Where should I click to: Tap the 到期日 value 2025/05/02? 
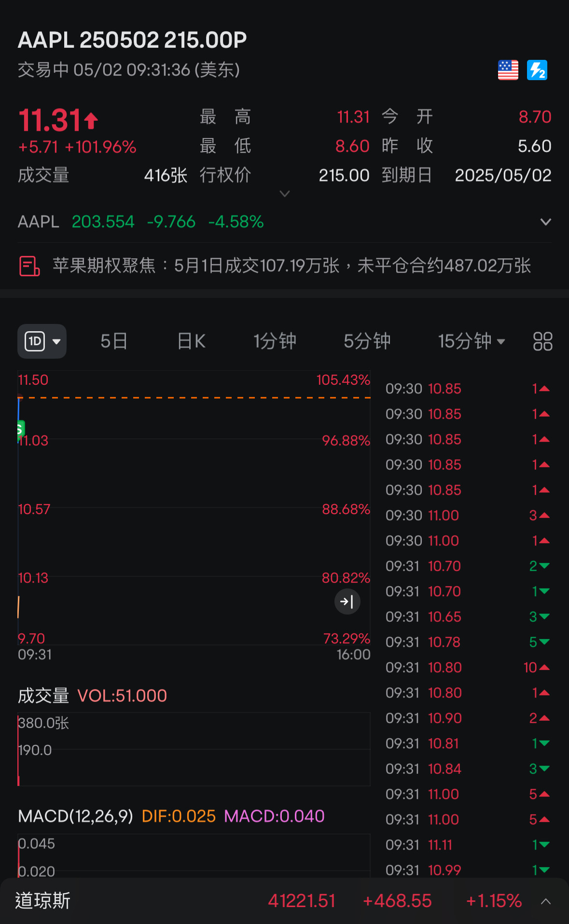point(503,175)
